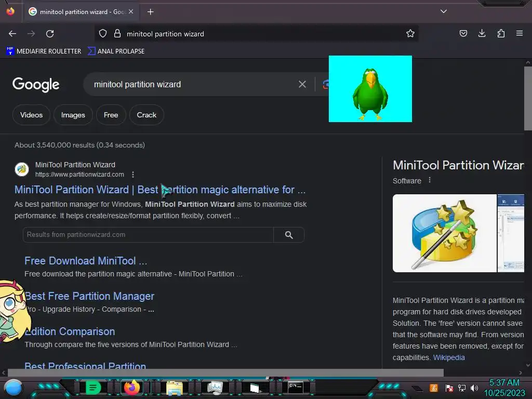
Task: Open a new browser tab
Action: tap(150, 12)
